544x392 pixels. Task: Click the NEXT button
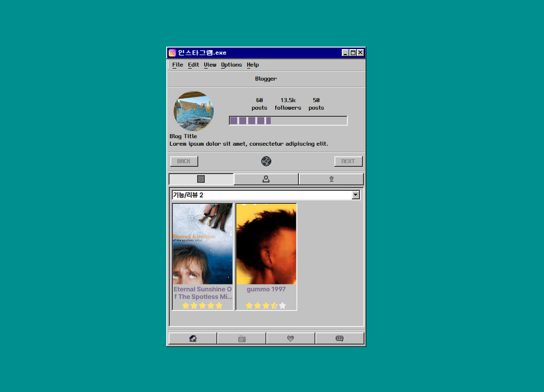(348, 161)
